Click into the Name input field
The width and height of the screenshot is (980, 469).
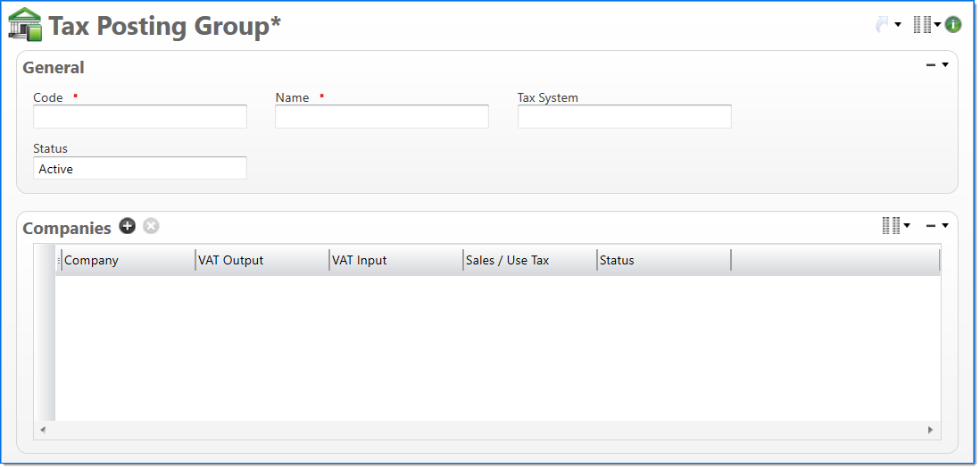pos(382,117)
